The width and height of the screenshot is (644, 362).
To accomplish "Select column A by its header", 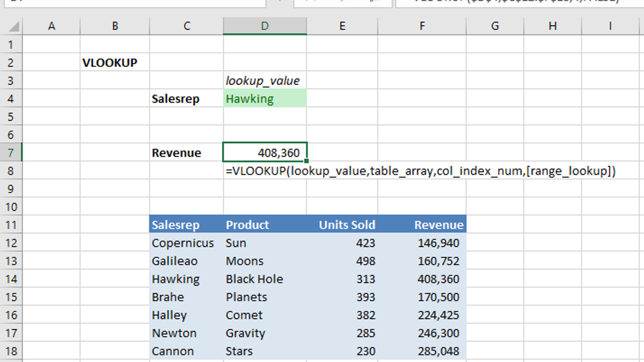I will coord(51,26).
